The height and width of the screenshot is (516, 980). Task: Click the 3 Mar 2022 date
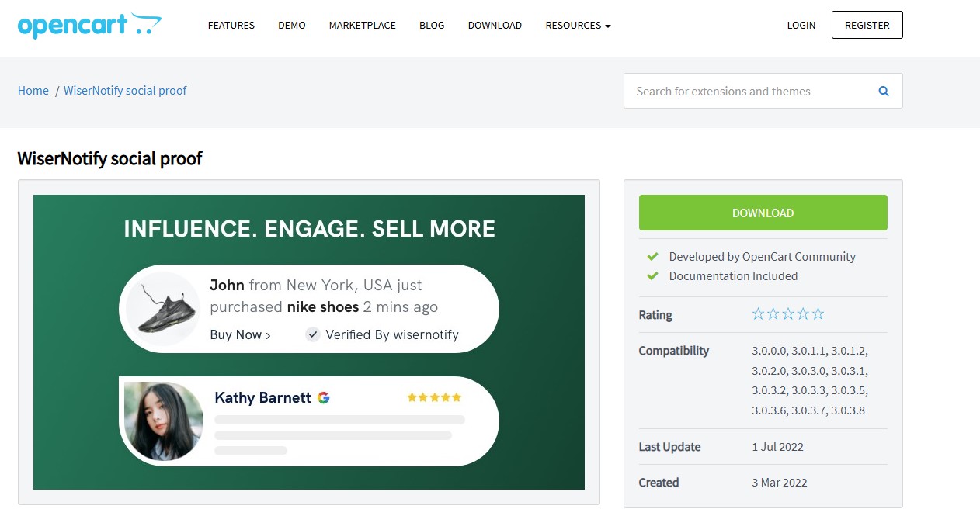point(780,483)
